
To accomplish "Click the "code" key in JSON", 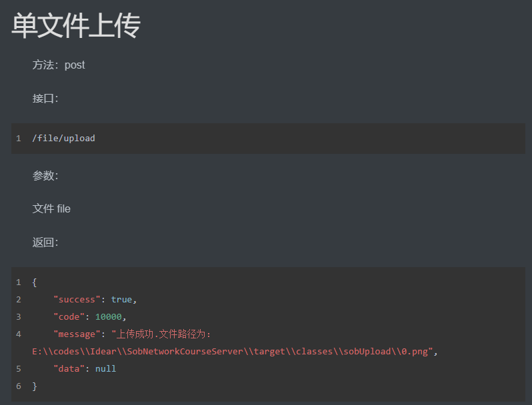I will pos(69,317).
